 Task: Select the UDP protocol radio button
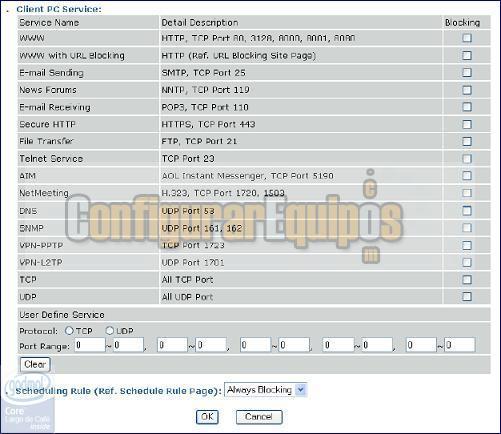point(110,331)
